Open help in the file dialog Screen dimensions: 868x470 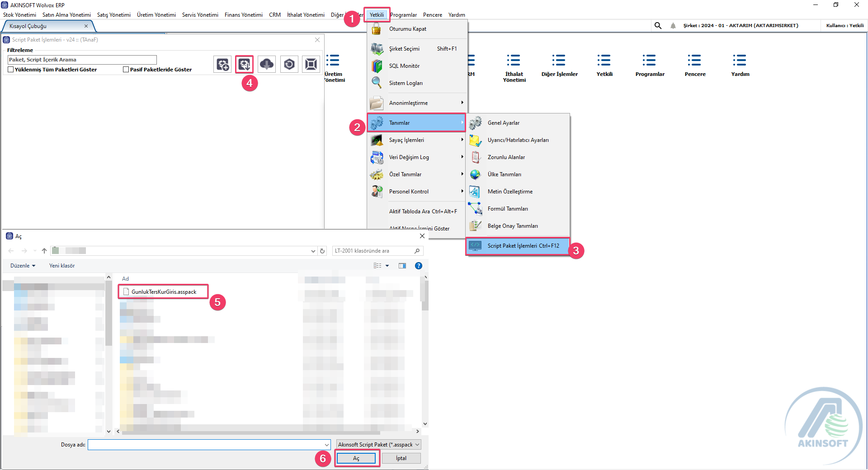click(419, 266)
